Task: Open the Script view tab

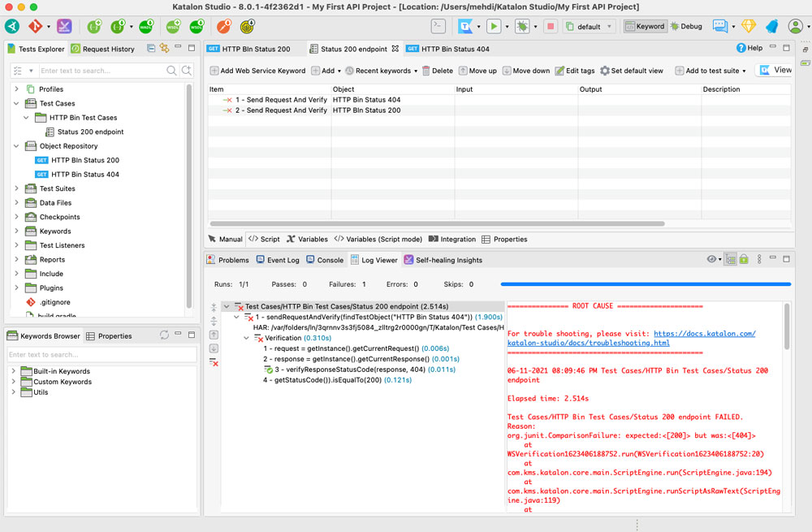Action: [264, 239]
